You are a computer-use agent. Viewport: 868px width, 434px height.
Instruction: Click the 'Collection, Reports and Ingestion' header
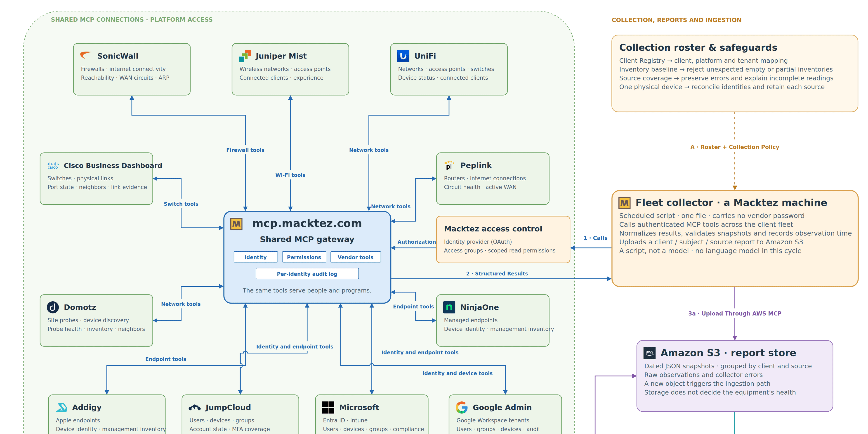click(x=676, y=20)
